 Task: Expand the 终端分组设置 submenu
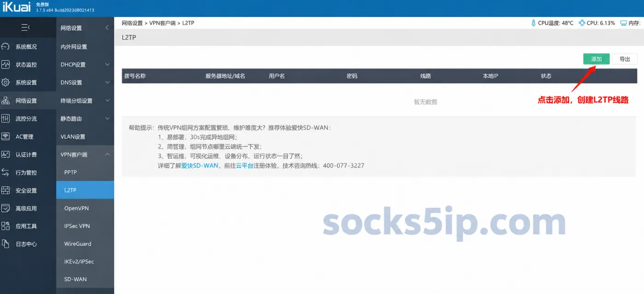(107, 100)
